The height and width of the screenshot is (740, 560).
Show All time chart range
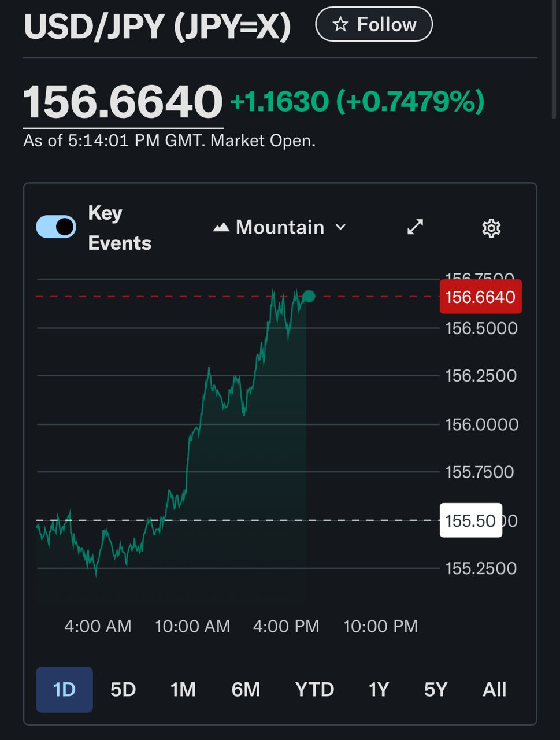tap(494, 689)
